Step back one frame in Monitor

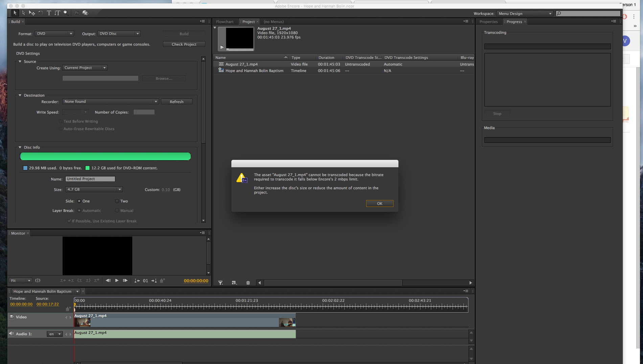[108, 281]
